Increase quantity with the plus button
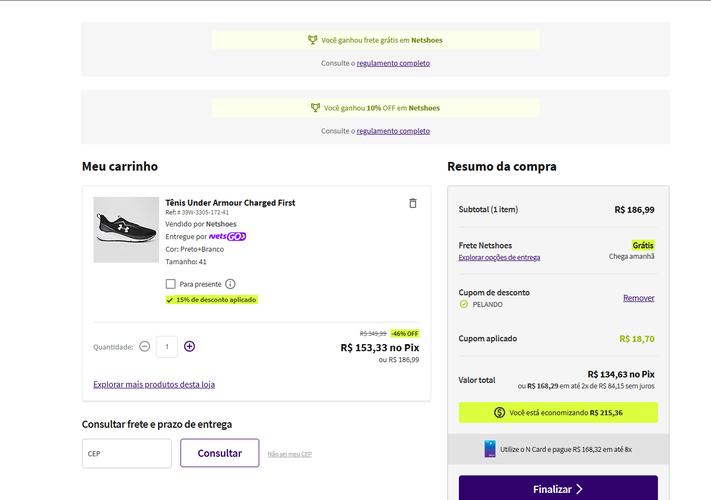This screenshot has height=500, width=711. click(x=190, y=346)
